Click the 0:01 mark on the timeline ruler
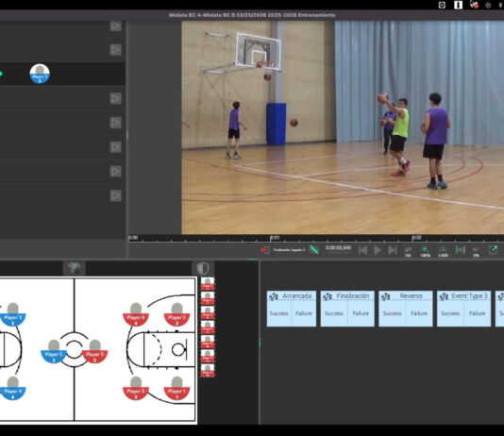504x436 pixels. pyautogui.click(x=274, y=238)
